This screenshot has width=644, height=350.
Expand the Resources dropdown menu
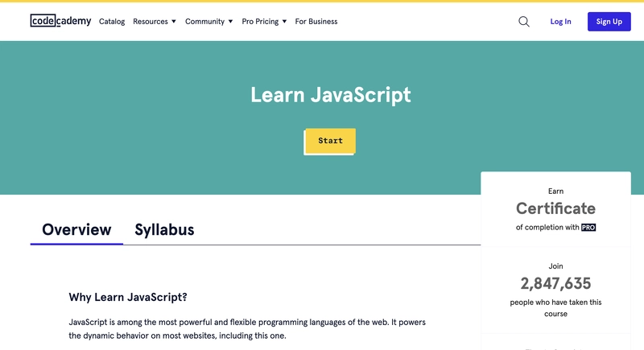(155, 22)
